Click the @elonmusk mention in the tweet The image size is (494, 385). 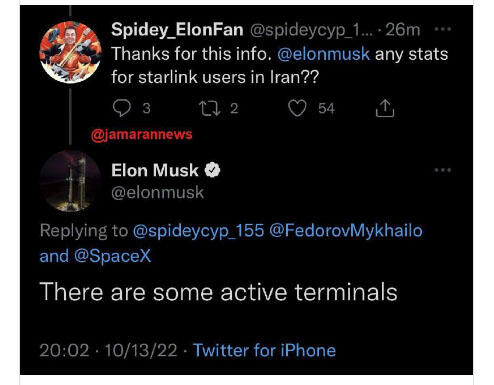pos(323,54)
